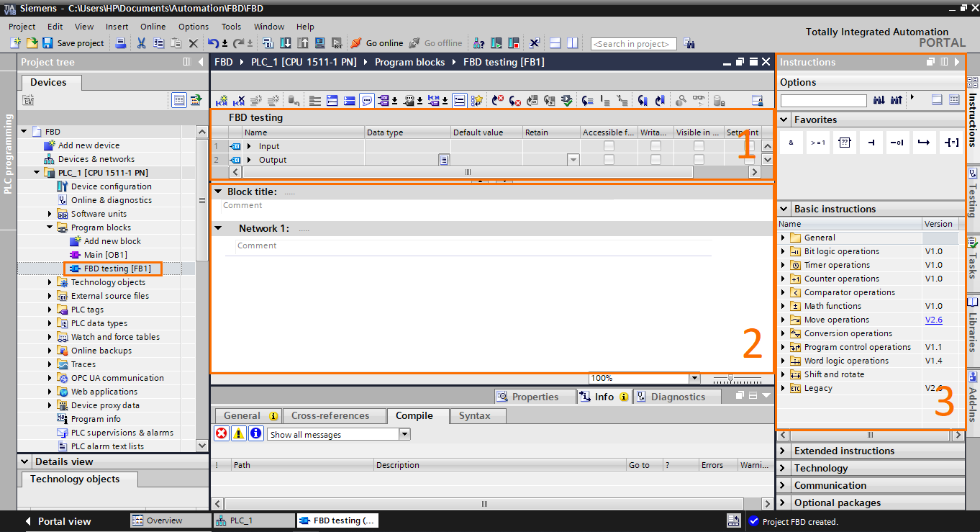
Task: Open the Show all messages dropdown
Action: pos(404,434)
